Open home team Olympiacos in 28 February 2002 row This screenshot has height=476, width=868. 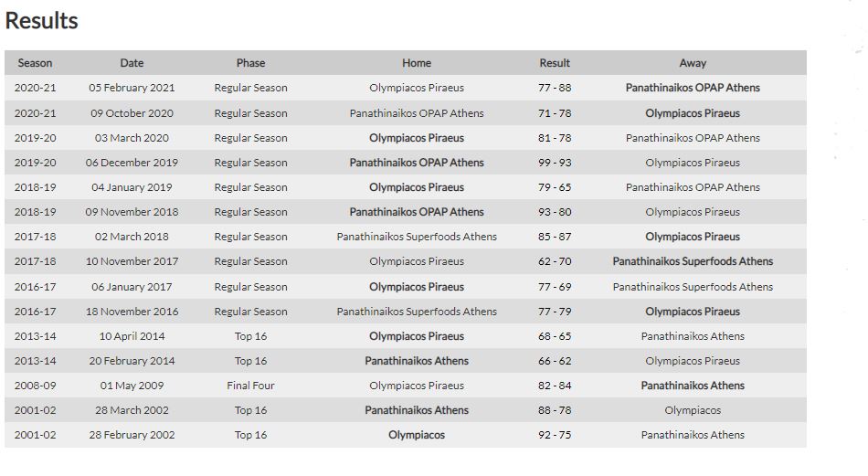pos(417,435)
